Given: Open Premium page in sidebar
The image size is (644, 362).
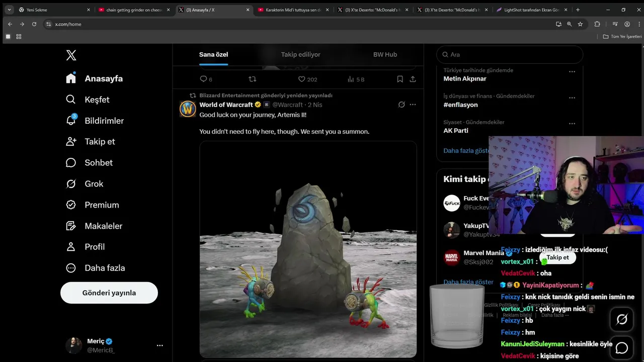Looking at the screenshot, I should [x=93, y=205].
